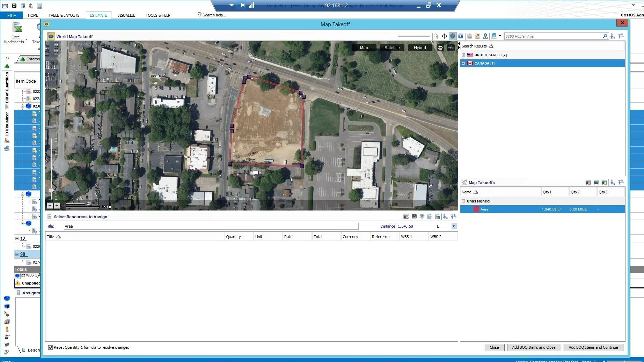Click collapse-all icon in Map Takeoffs header

[x=621, y=182]
